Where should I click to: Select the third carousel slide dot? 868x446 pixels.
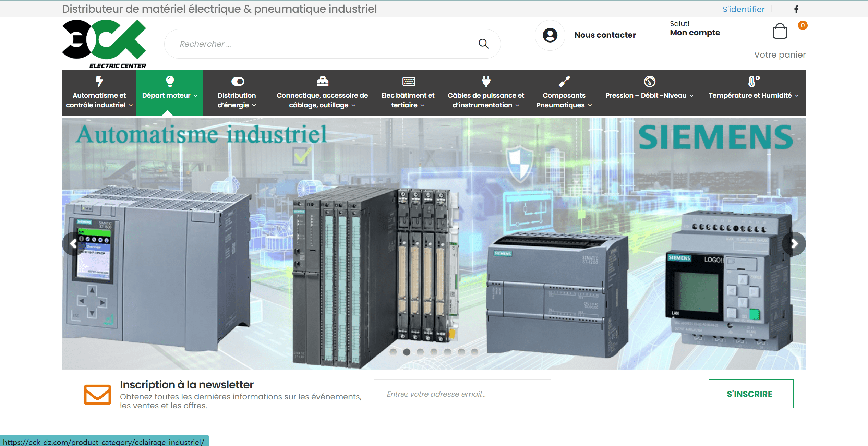pos(420,352)
